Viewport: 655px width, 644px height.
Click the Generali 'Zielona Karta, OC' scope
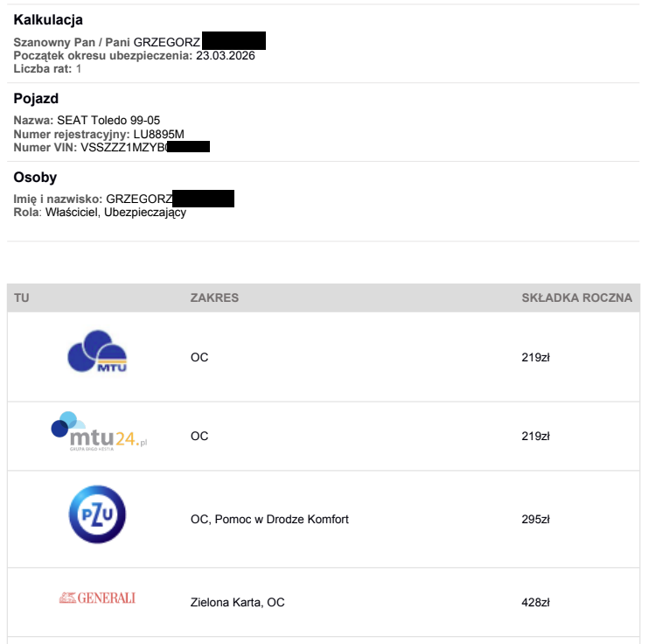(x=237, y=603)
